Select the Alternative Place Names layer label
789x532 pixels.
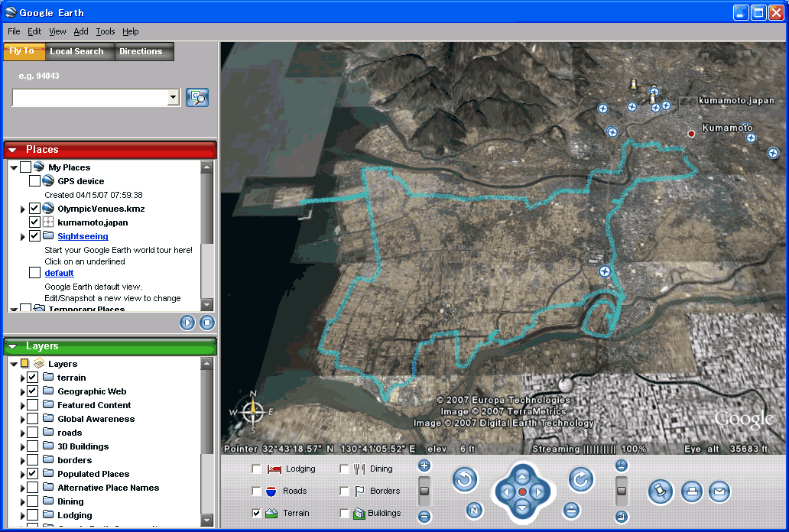coord(109,488)
